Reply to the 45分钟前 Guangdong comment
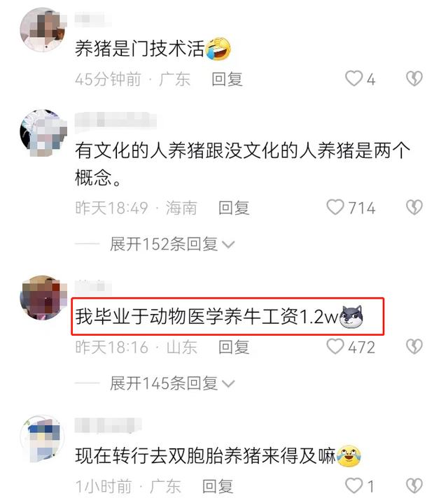This screenshot has width=448, height=498. (227, 79)
